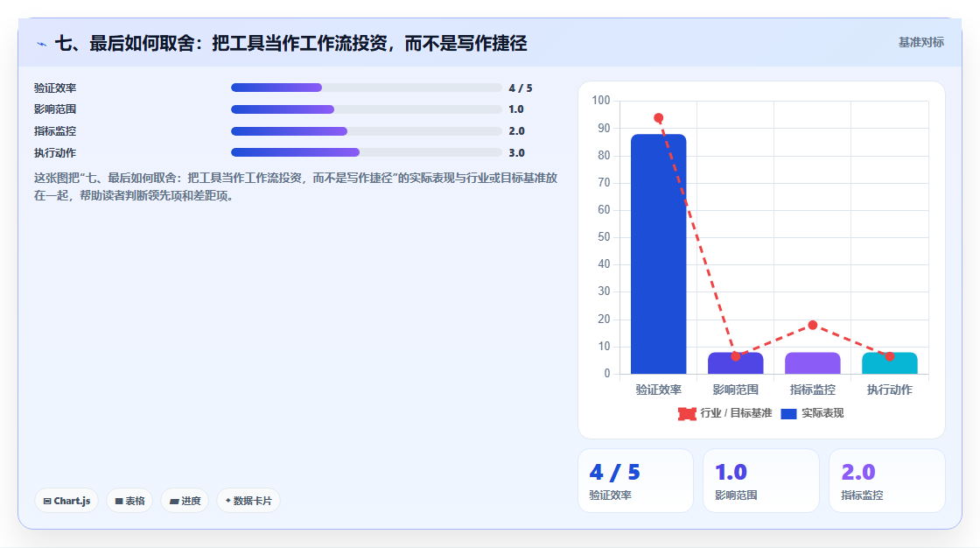Viewport: 980px width, 548px height.
Task: Click the 验证效率 progress bar
Action: tap(367, 88)
